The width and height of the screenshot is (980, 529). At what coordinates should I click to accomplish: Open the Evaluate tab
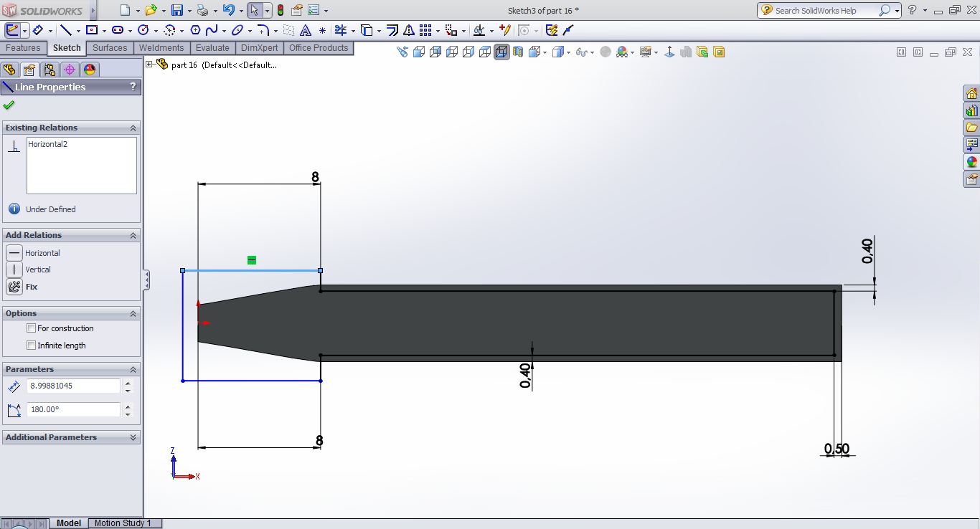[x=212, y=48]
